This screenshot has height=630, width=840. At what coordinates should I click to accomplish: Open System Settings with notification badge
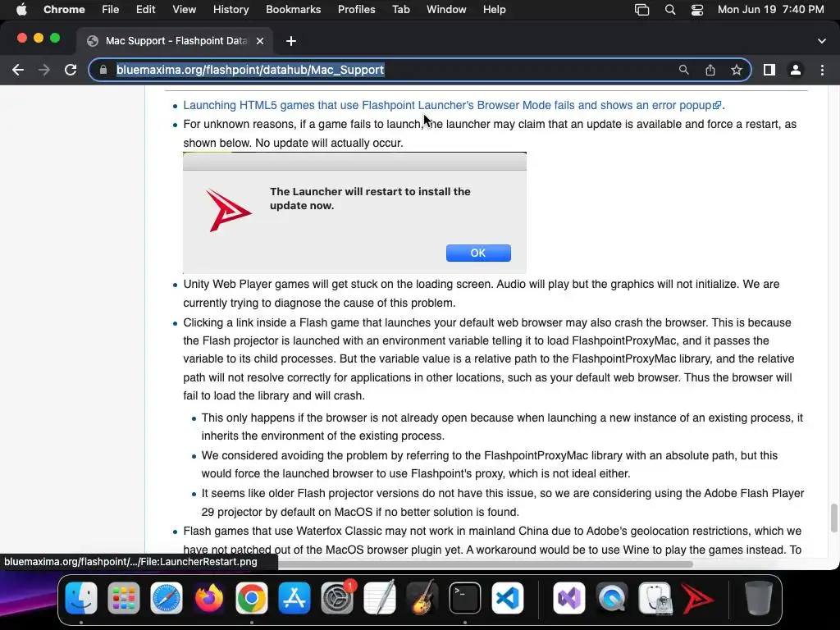click(337, 598)
